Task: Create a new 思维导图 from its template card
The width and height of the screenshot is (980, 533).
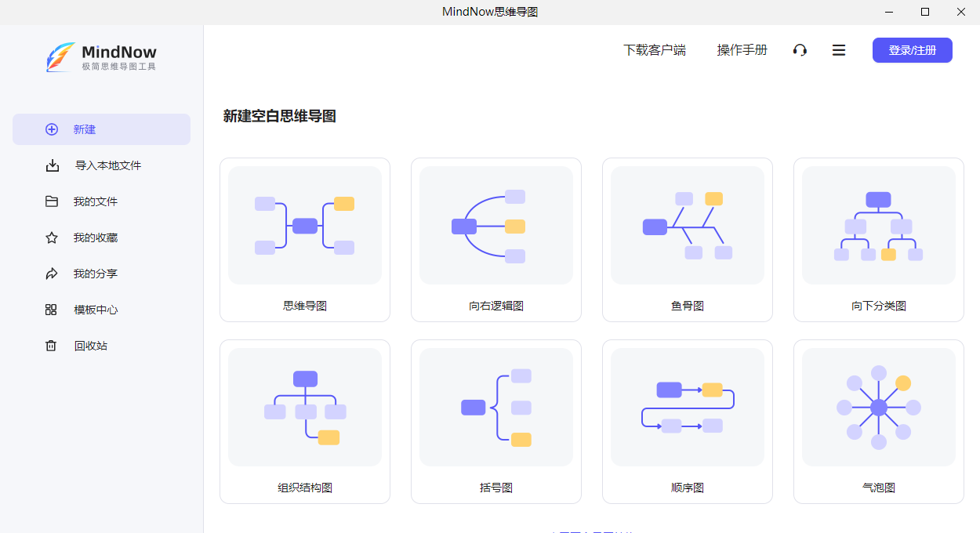Action: coord(304,239)
